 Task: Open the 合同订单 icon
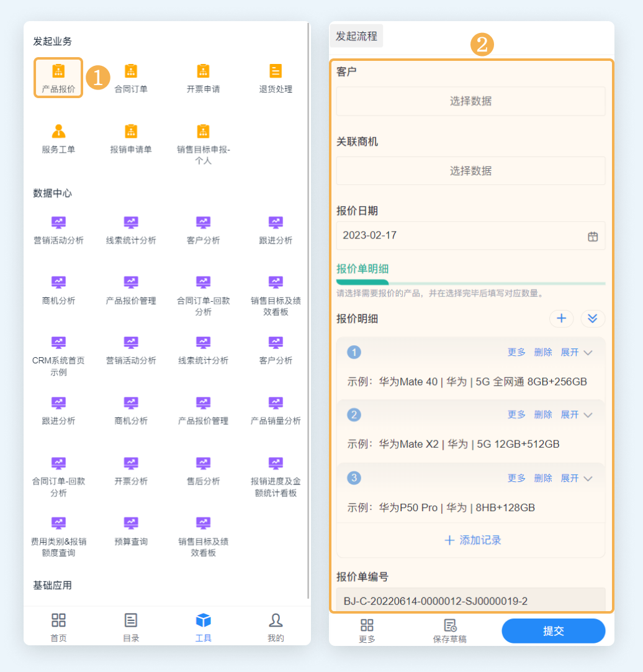pos(131,78)
